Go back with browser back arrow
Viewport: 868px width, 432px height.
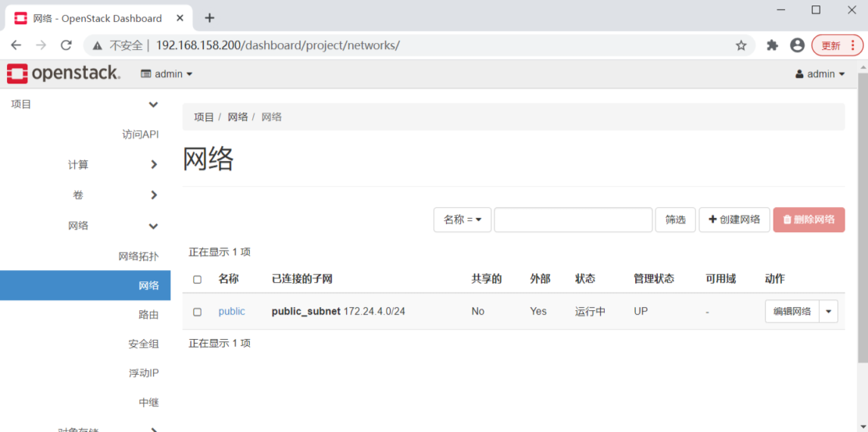tap(16, 45)
